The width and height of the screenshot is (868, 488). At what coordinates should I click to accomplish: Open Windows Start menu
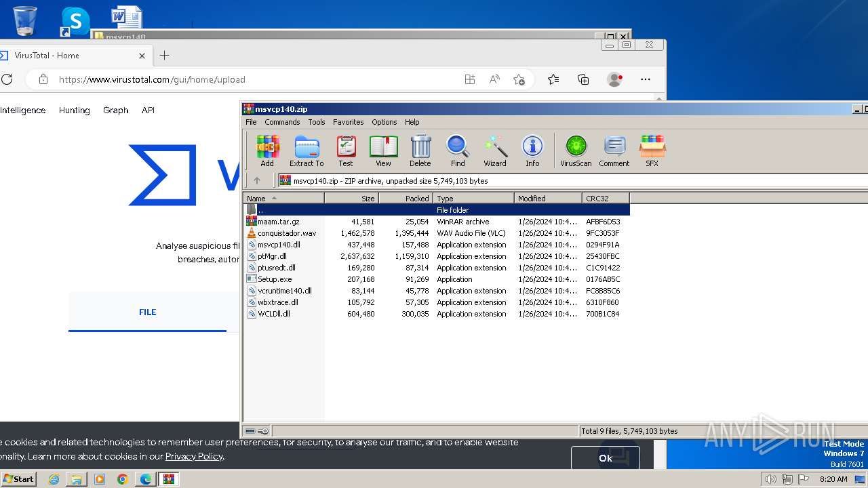(18, 479)
